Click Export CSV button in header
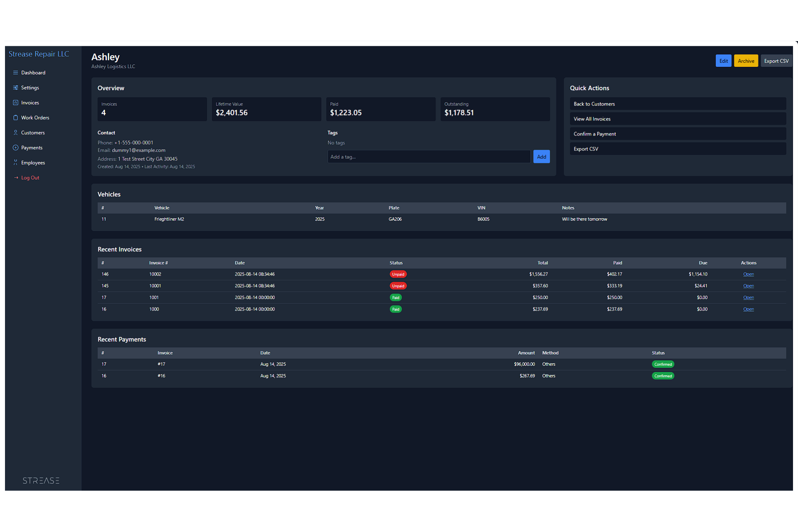798x532 pixels. (776, 61)
